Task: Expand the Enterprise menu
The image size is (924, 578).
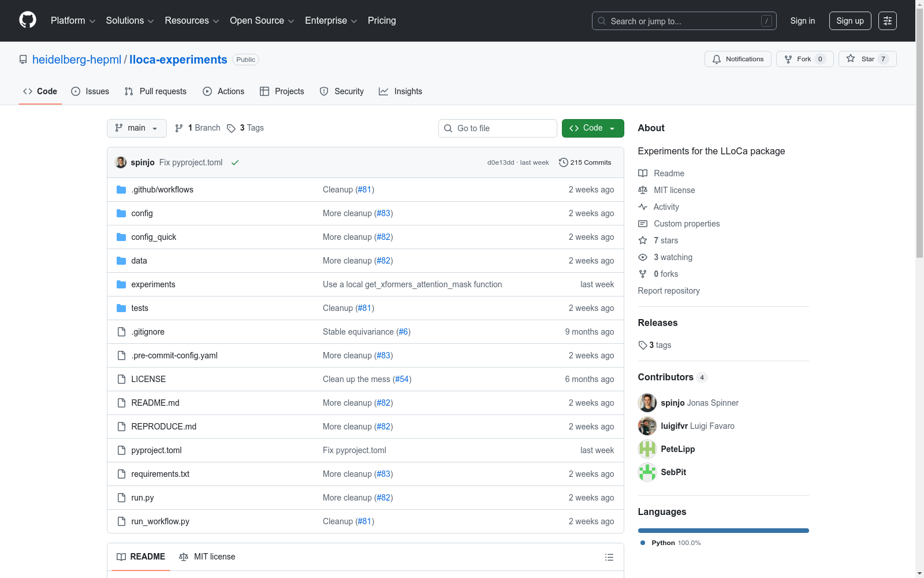Action: (331, 21)
